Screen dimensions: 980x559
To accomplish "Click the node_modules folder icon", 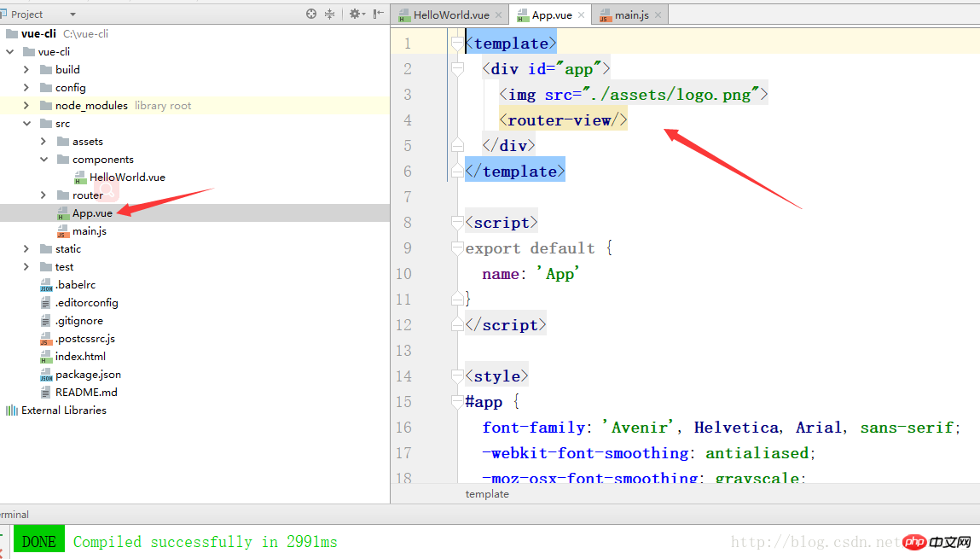I will 46,106.
